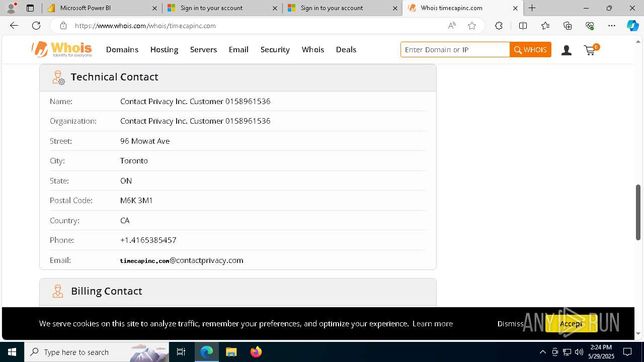Select the city value Toronto
The image size is (644, 362).
point(134,161)
